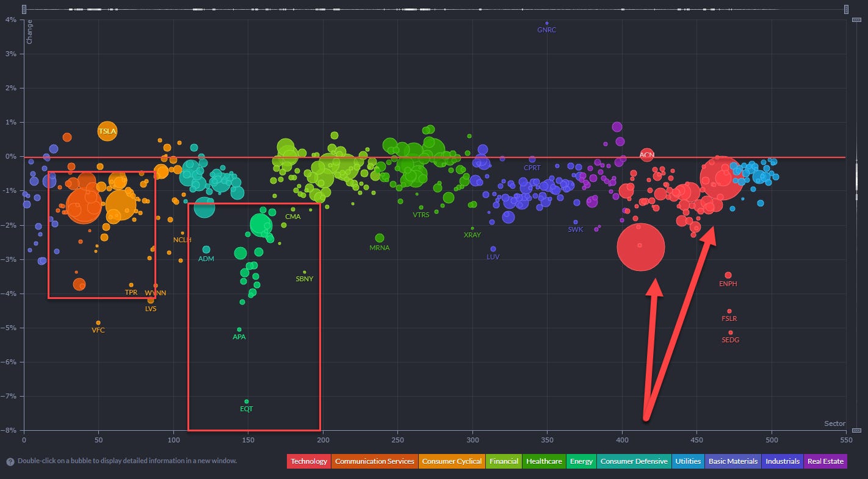The width and height of the screenshot is (868, 479).
Task: Toggle the Energy sector in legend
Action: point(581,461)
